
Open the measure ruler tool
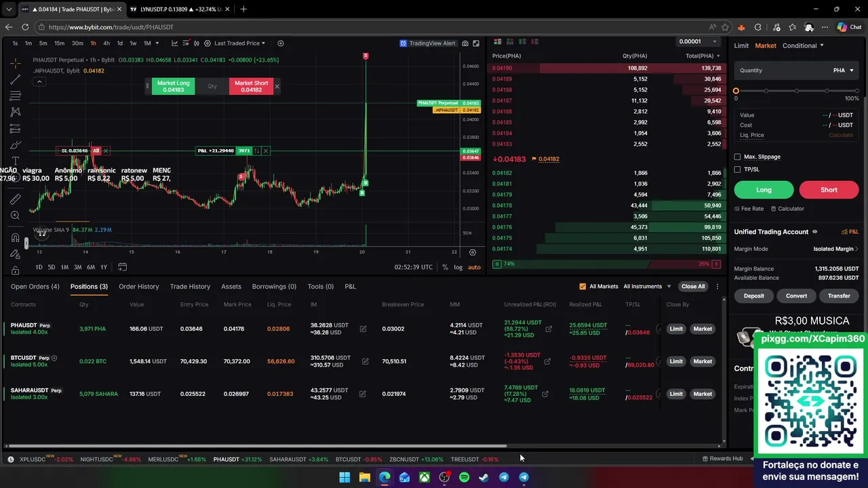15,199
